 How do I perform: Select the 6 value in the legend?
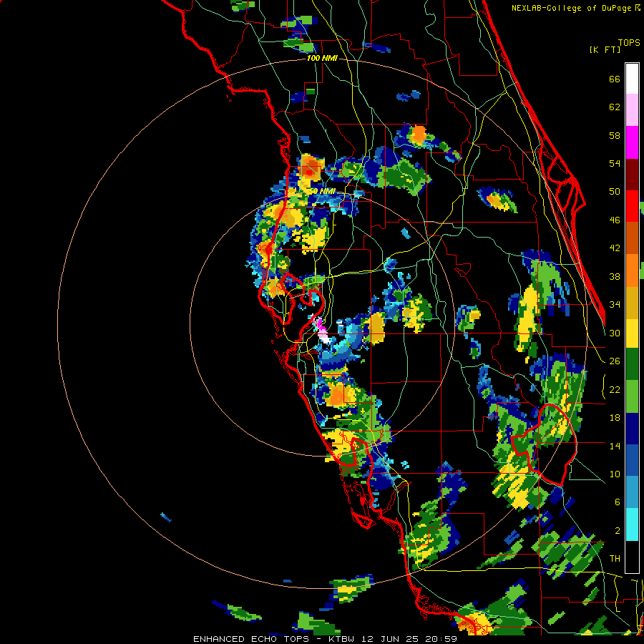(617, 502)
